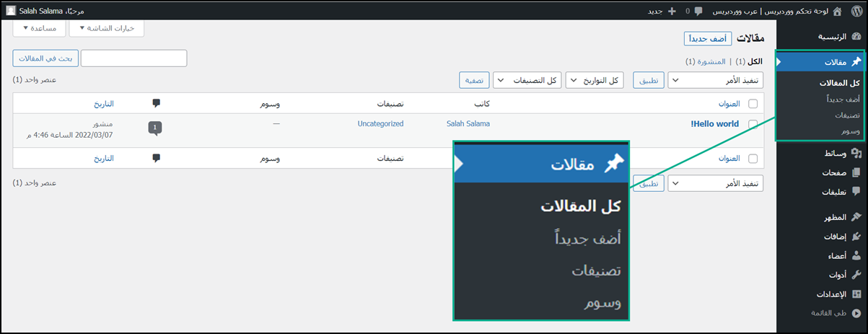This screenshot has height=334, width=868.
Task: Open the comment count bubble for Hello world!
Action: (x=155, y=128)
